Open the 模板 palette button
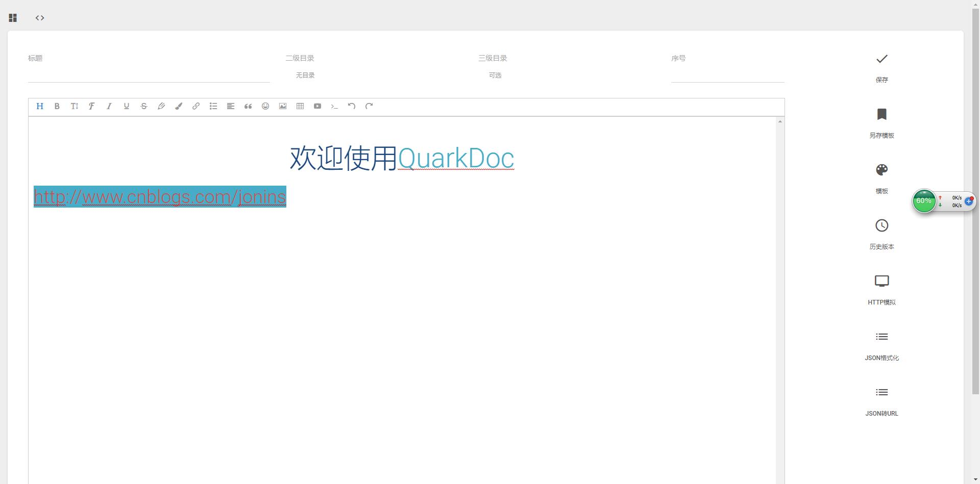Viewport: 980px width, 484px height. tap(881, 180)
